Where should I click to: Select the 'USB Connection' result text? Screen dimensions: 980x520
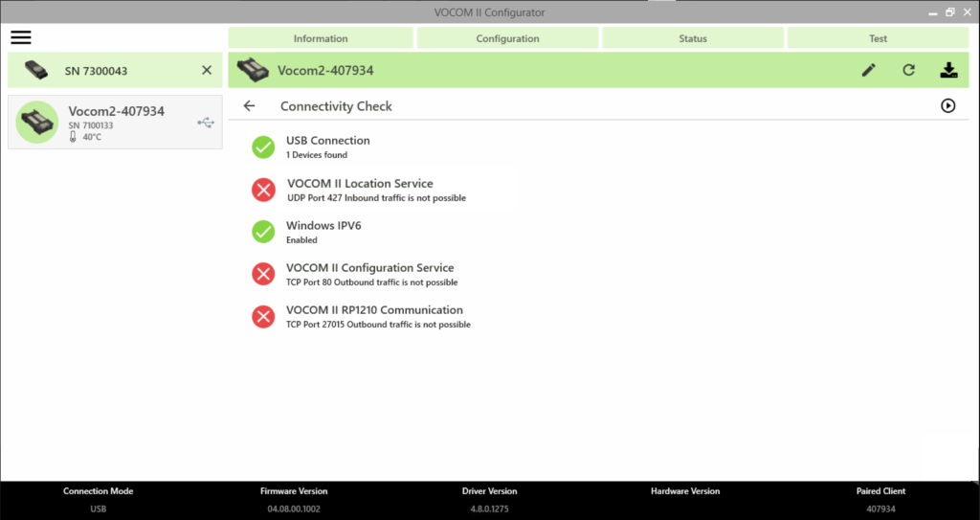[x=327, y=140]
